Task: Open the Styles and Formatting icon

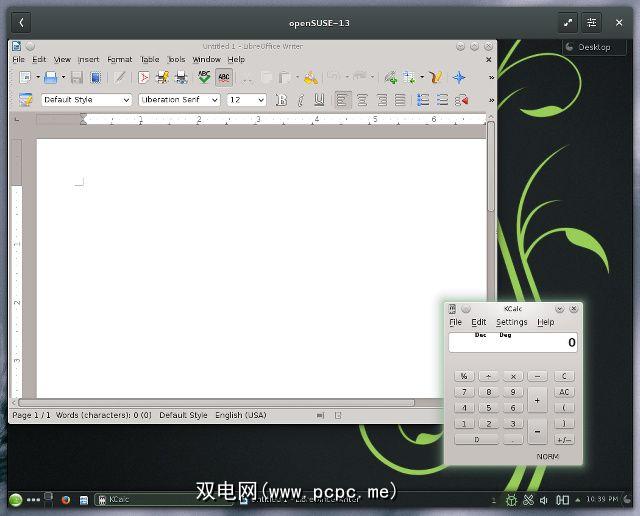Action: (x=25, y=100)
